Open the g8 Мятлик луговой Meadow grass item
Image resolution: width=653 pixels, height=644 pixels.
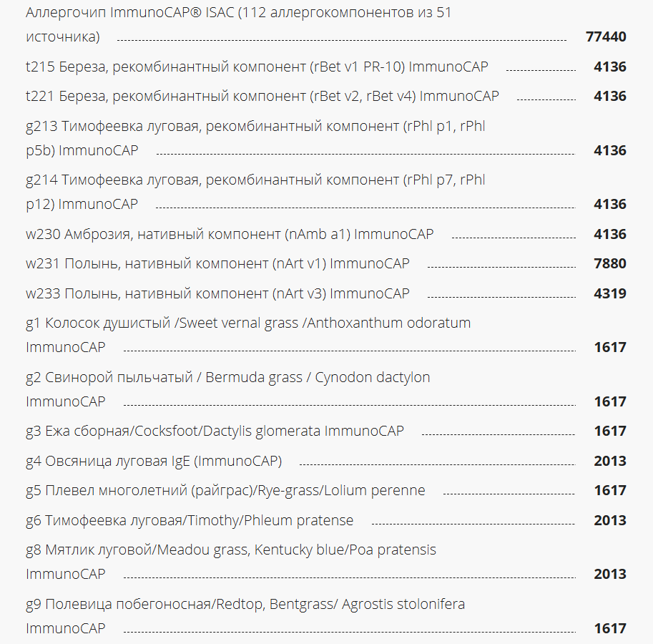[x=231, y=551]
